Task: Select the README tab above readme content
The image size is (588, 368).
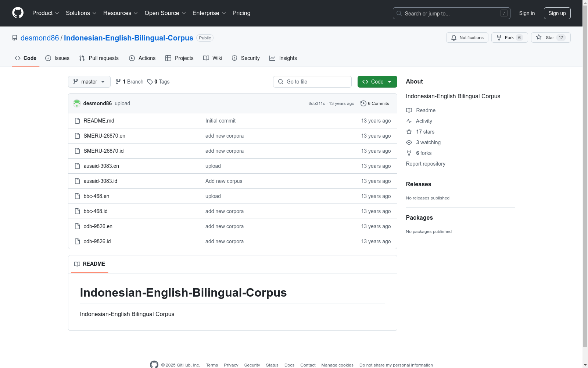Action: [90, 264]
